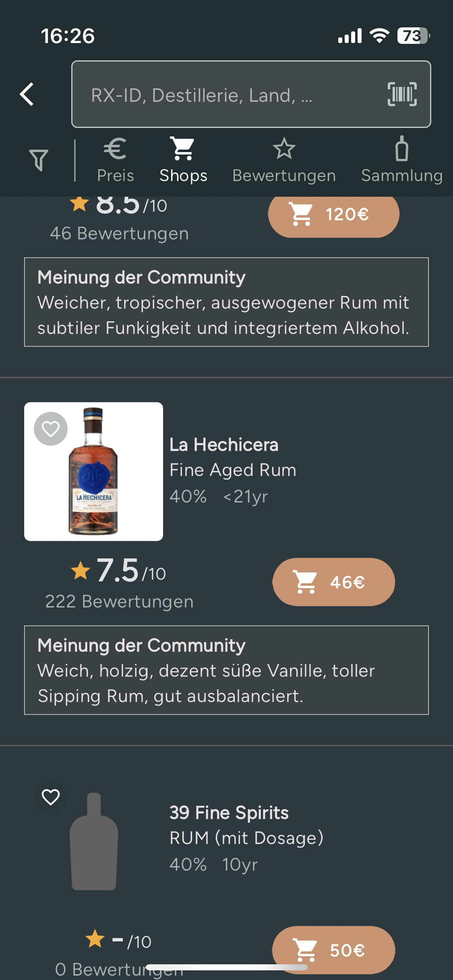The height and width of the screenshot is (980, 453).
Task: Tap the back arrow icon
Action: (x=27, y=95)
